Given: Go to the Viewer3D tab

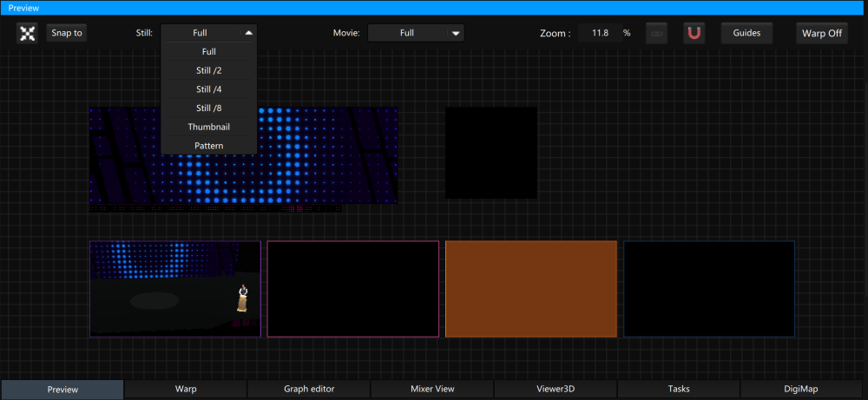Looking at the screenshot, I should (x=556, y=390).
